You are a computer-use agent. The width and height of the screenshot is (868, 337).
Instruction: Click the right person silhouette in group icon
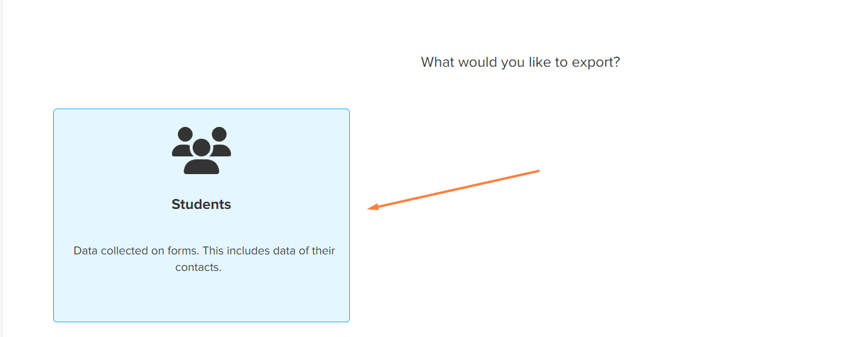click(x=221, y=142)
